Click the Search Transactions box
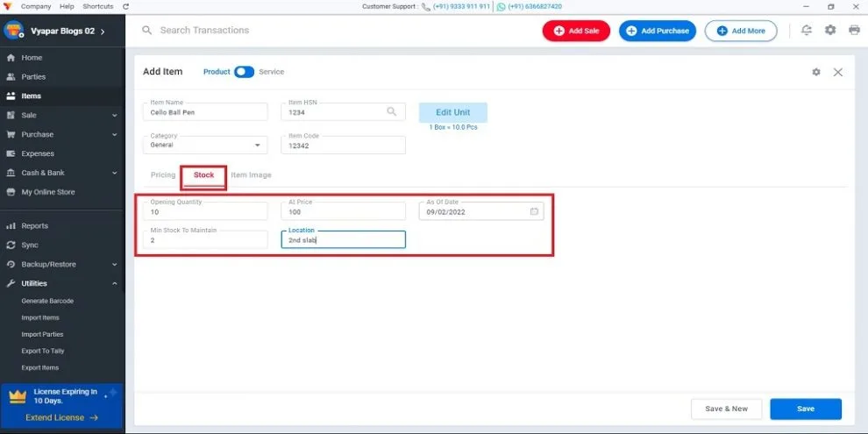The width and height of the screenshot is (868, 434). (x=204, y=31)
